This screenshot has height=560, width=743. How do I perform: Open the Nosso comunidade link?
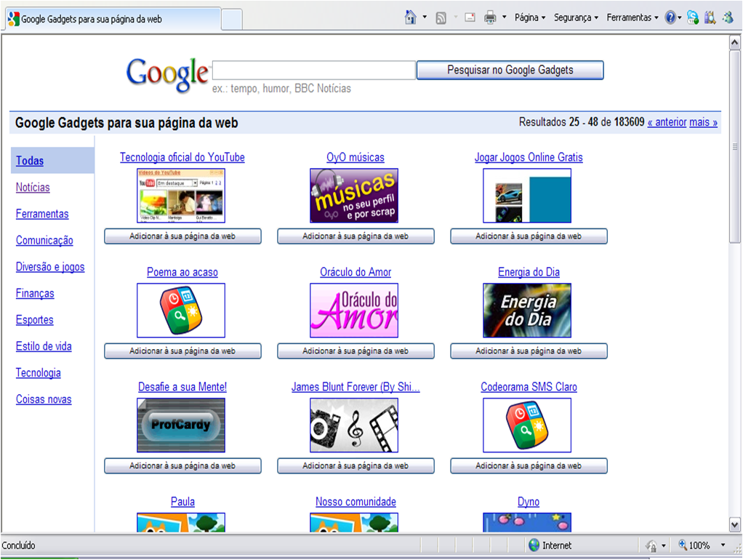356,502
